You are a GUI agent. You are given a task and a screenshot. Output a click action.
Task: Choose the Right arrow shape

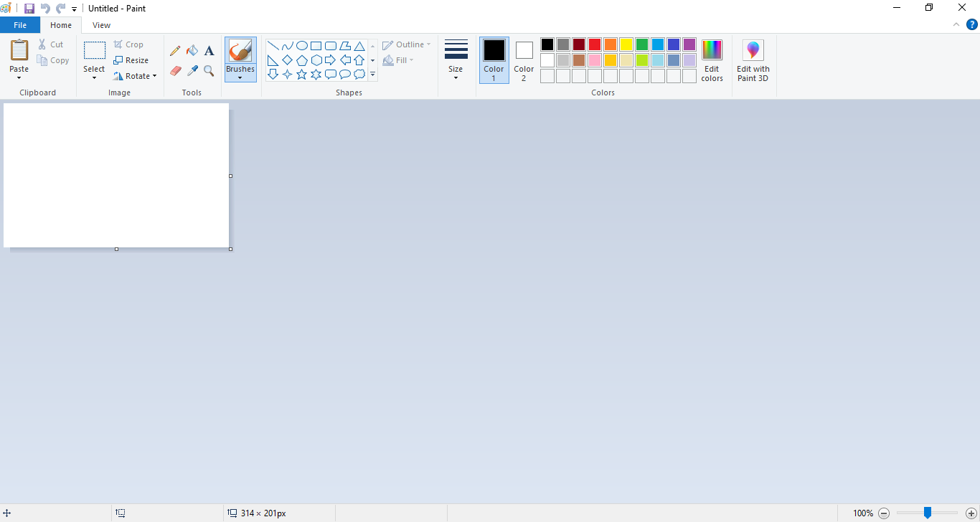331,60
